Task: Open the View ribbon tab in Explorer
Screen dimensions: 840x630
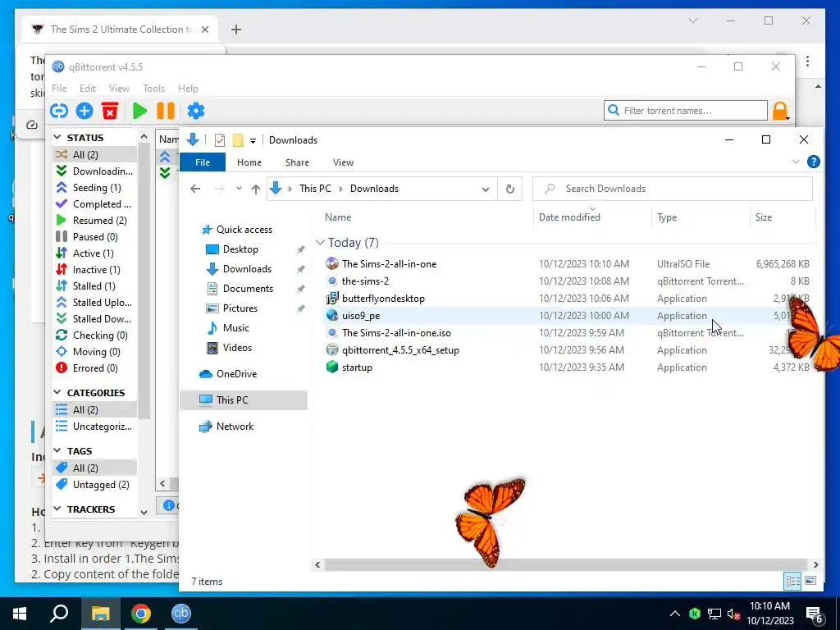Action: pyautogui.click(x=343, y=162)
